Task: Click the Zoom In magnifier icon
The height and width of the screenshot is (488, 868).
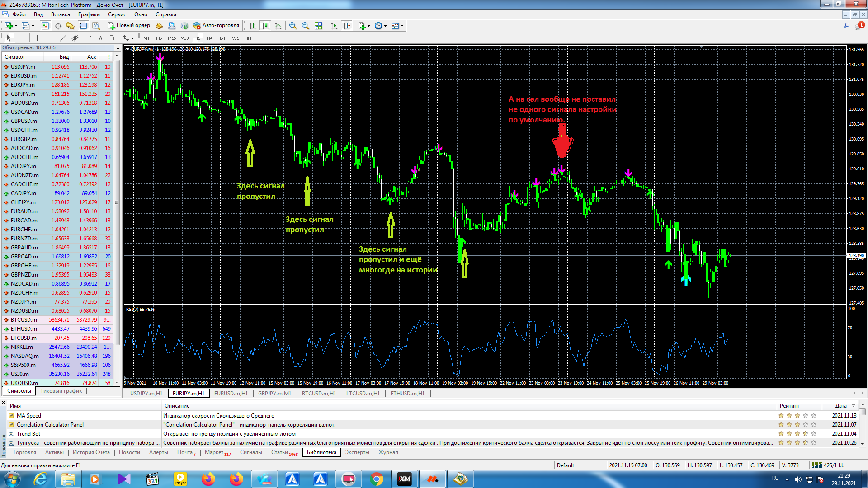Action: 293,26
